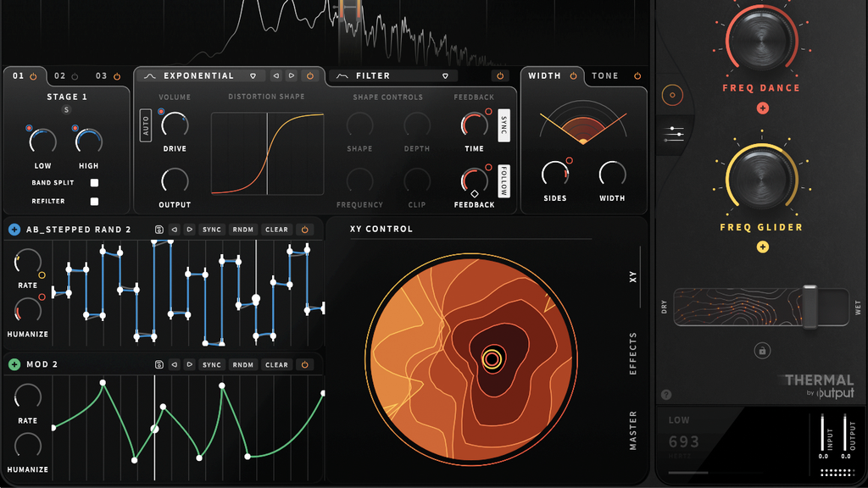Toggle the Filter power button
This screenshot has width=868, height=488.
pyautogui.click(x=500, y=75)
